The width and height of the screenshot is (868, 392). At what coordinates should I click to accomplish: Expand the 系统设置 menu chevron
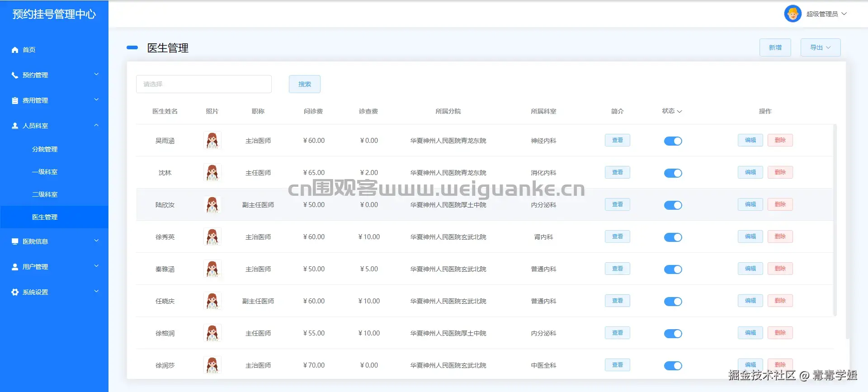(x=96, y=292)
